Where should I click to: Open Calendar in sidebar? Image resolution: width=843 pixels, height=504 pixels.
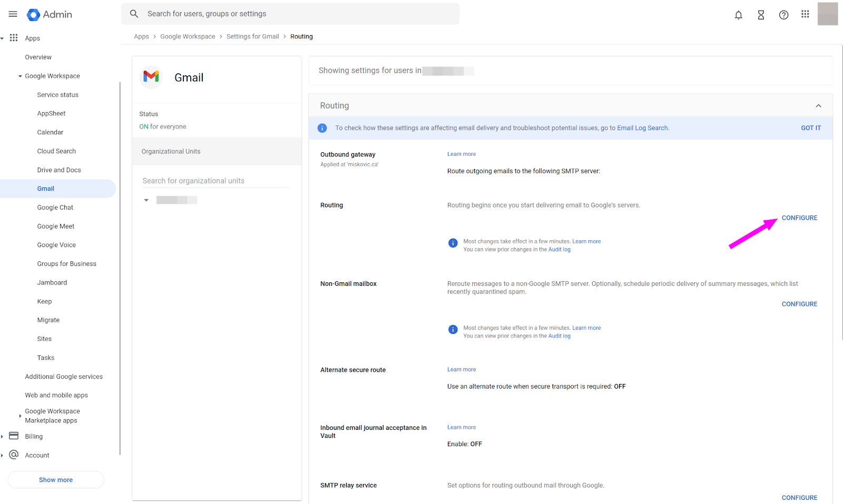(x=50, y=132)
